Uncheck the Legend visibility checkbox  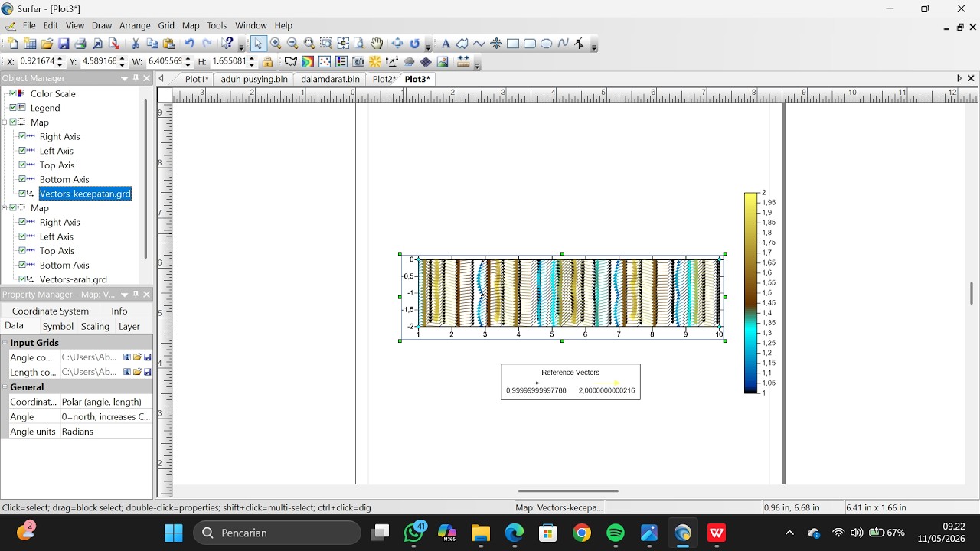tap(13, 108)
